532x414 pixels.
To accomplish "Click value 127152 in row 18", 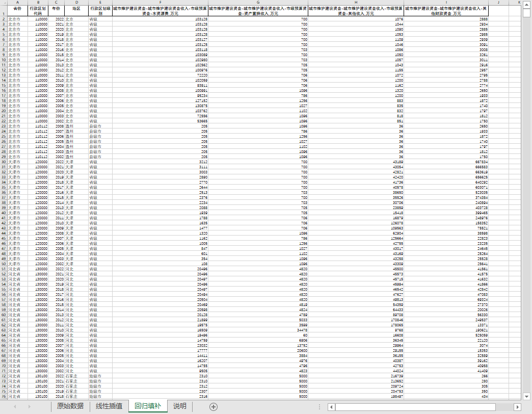I will [160, 101].
